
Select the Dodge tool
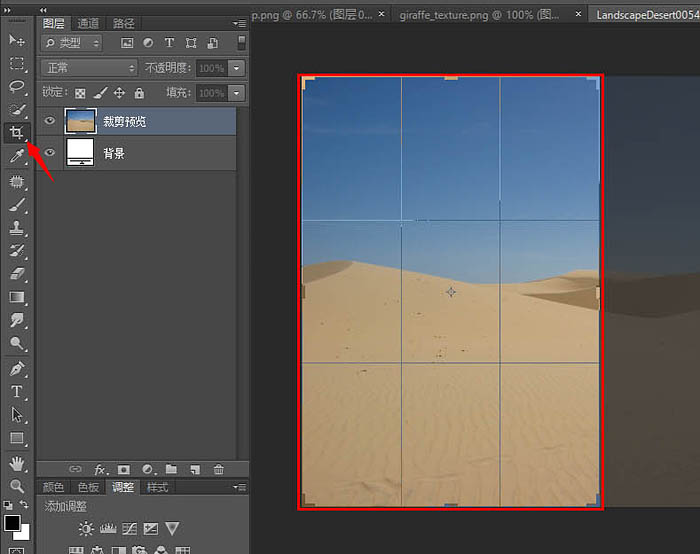click(17, 343)
